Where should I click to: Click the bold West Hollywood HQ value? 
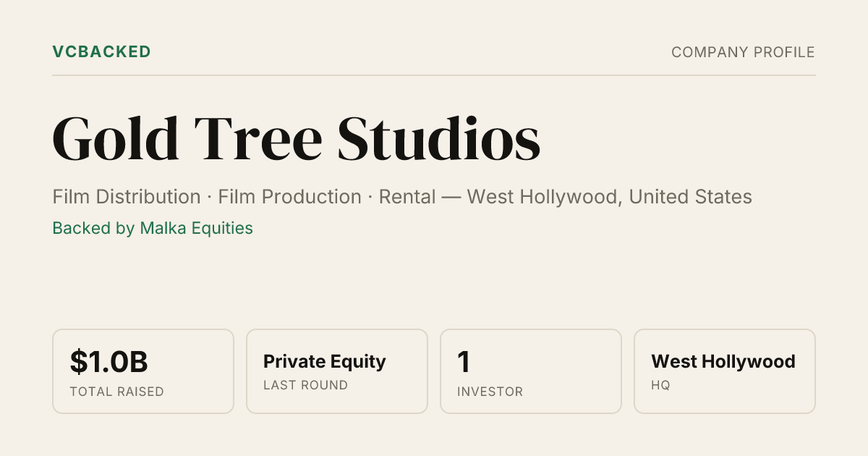[x=723, y=361]
